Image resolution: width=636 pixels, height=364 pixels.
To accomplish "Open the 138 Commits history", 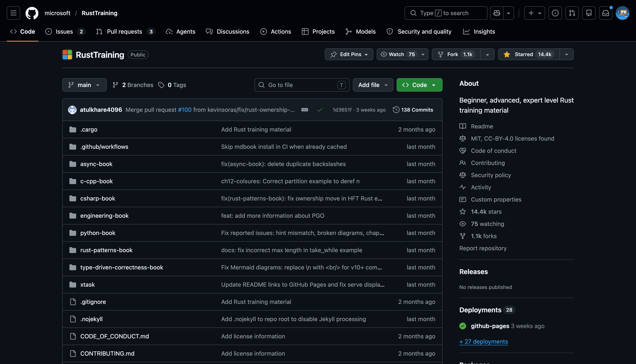I will pyautogui.click(x=413, y=110).
